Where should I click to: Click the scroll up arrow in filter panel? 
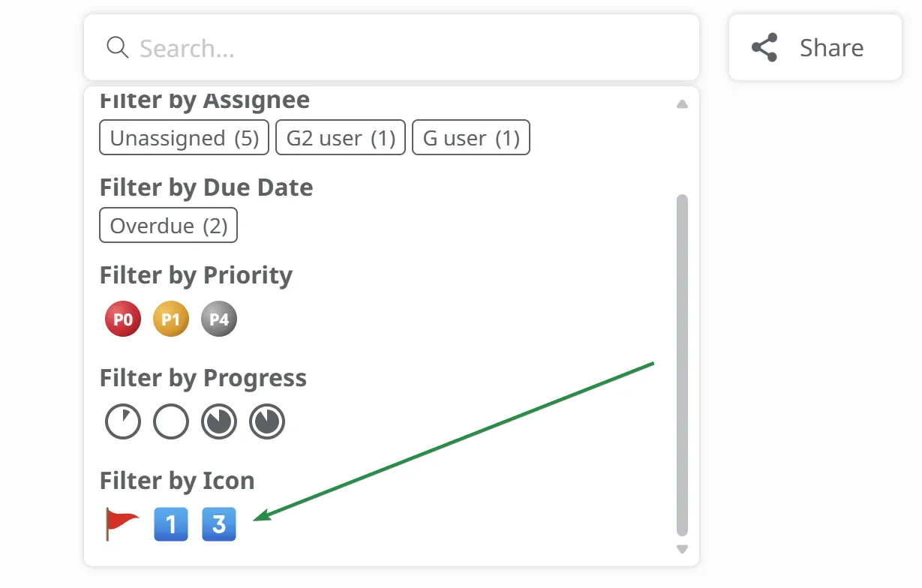click(682, 104)
